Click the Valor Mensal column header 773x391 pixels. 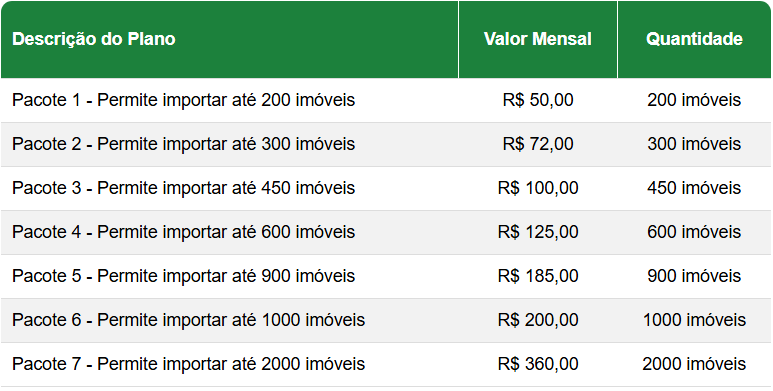tap(537, 39)
